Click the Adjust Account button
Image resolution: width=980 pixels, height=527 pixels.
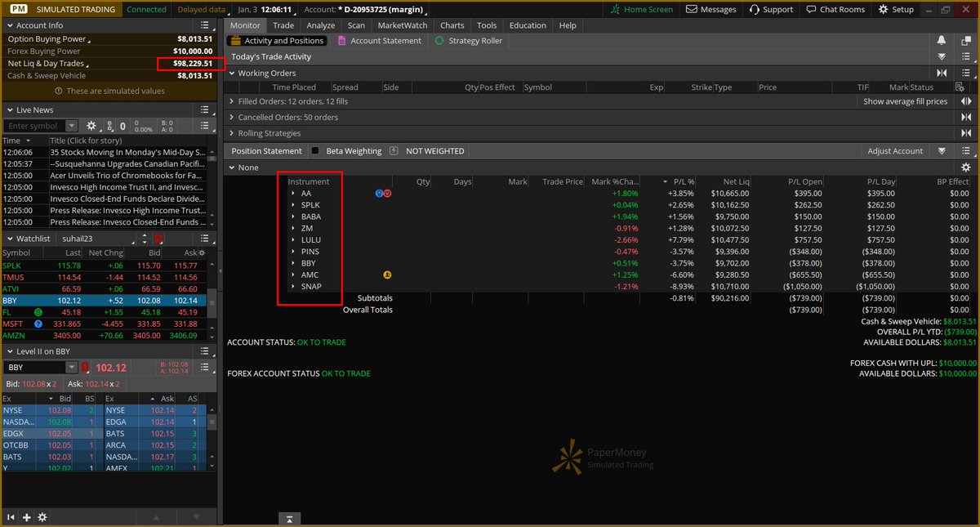(895, 151)
